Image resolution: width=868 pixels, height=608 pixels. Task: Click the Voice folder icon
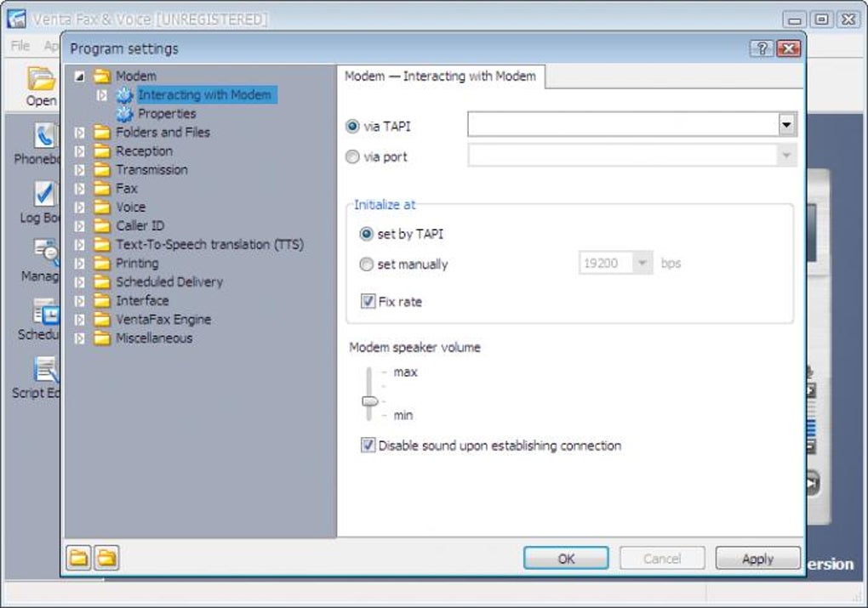click(x=102, y=207)
